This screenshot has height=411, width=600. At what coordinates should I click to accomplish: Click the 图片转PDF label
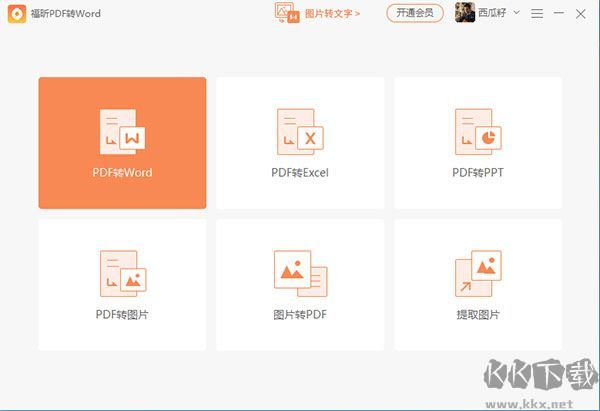[300, 315]
